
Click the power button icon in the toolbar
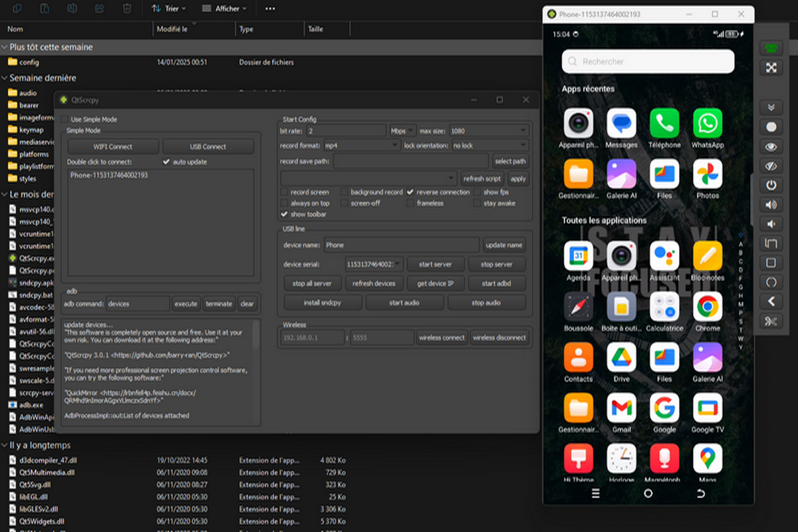point(771,185)
